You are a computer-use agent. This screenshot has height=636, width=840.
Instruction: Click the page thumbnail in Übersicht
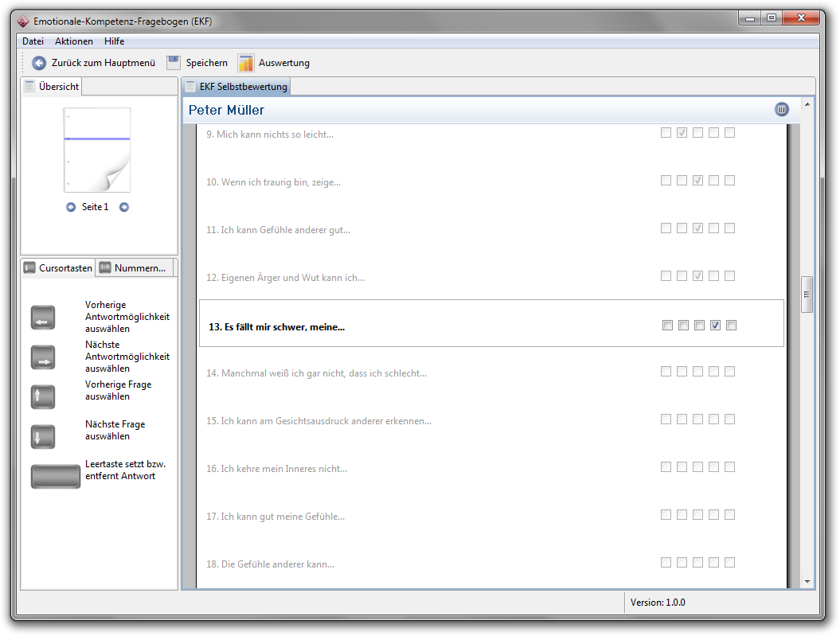pyautogui.click(x=97, y=150)
